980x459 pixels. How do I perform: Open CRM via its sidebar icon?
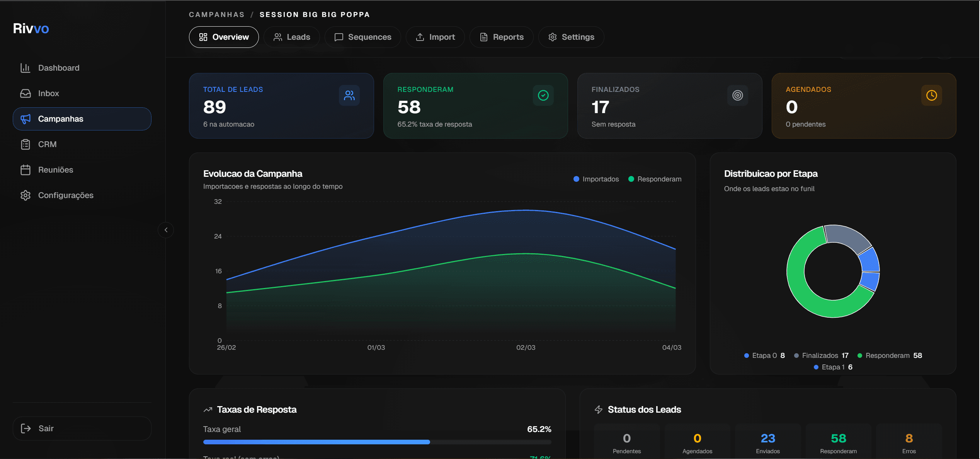(26, 144)
